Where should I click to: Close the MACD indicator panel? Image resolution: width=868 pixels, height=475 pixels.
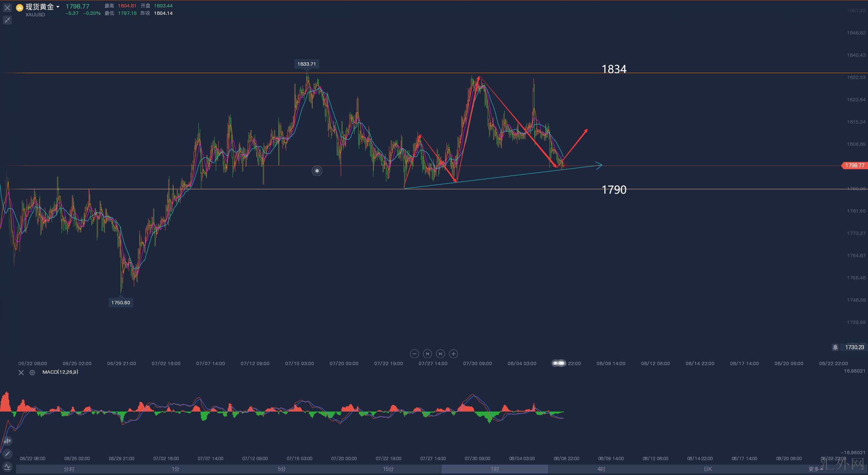(x=21, y=373)
